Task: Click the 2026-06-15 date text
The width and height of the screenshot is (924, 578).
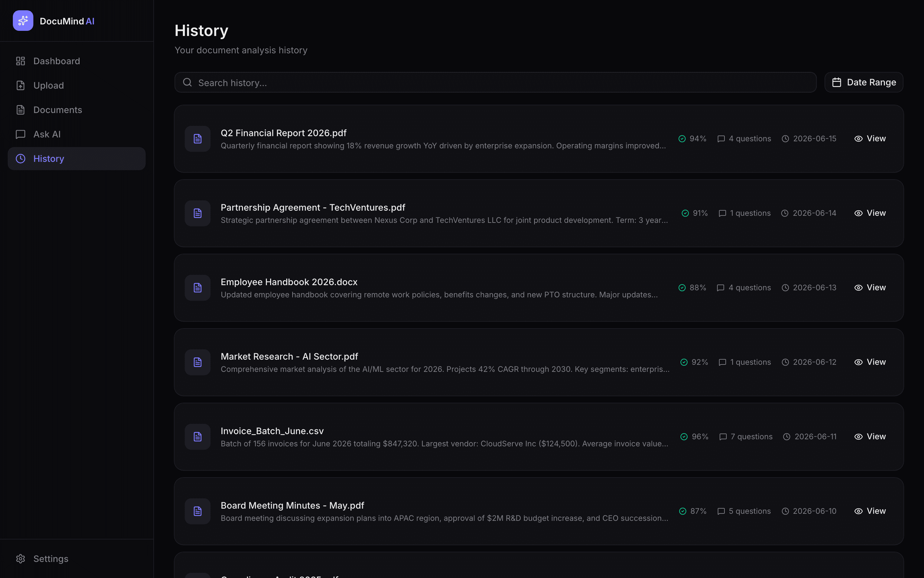Action: 815,139
